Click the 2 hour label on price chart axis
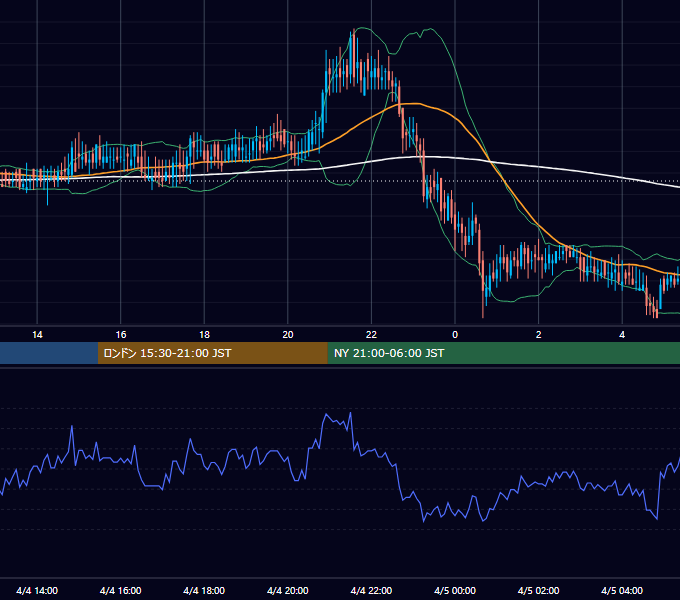This screenshot has width=680, height=600. click(x=539, y=335)
